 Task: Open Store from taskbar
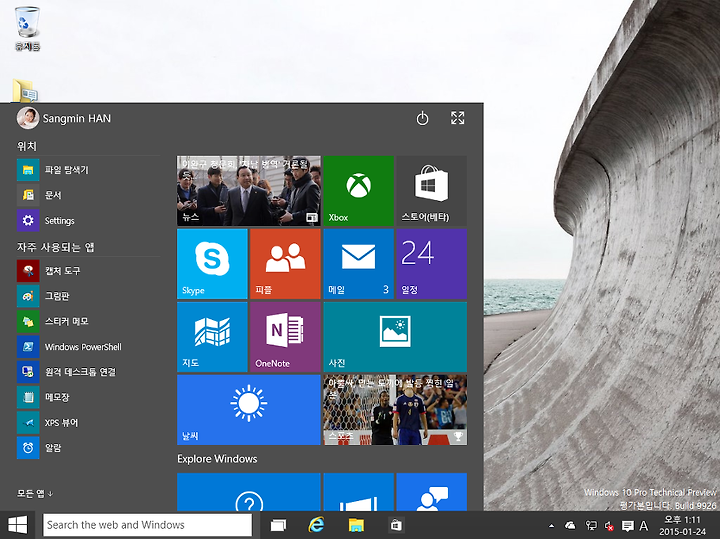[x=396, y=525]
